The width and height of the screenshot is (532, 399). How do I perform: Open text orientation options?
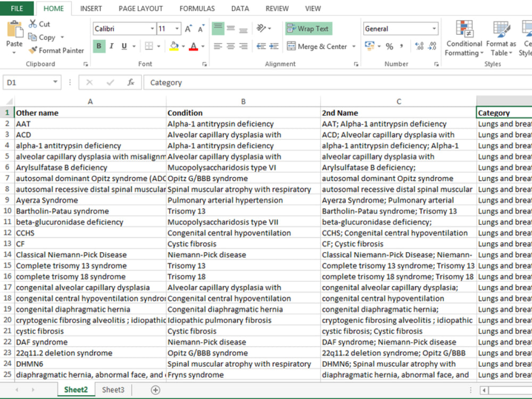pos(264,28)
